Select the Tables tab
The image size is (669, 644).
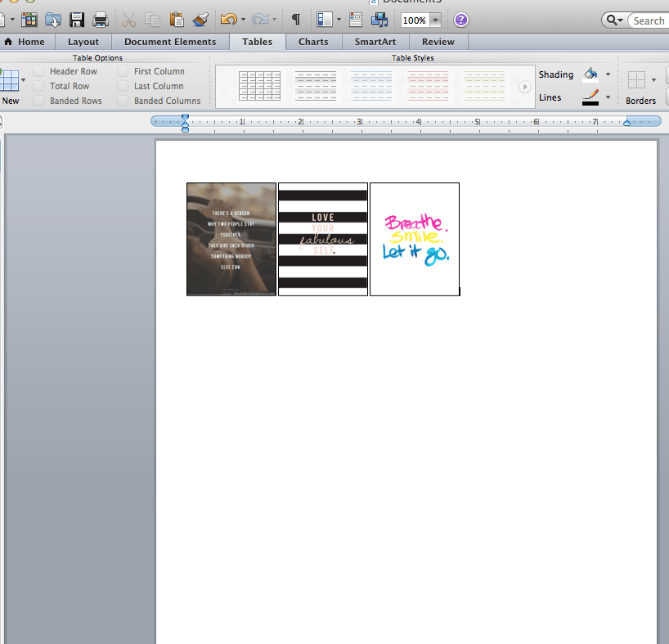[258, 42]
